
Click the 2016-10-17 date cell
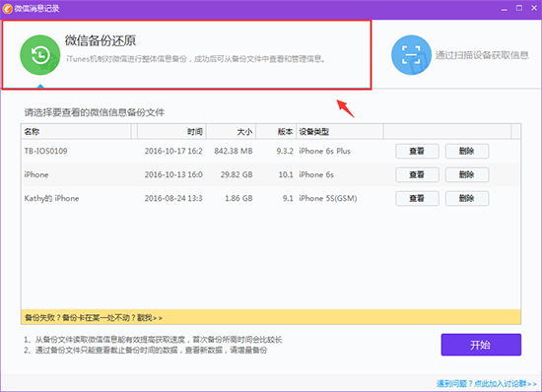[x=173, y=151]
